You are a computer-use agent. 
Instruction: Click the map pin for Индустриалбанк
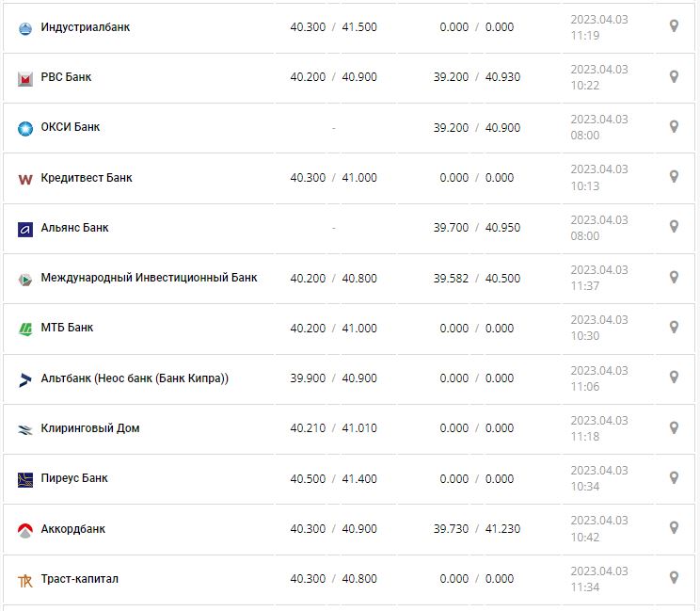pyautogui.click(x=674, y=26)
